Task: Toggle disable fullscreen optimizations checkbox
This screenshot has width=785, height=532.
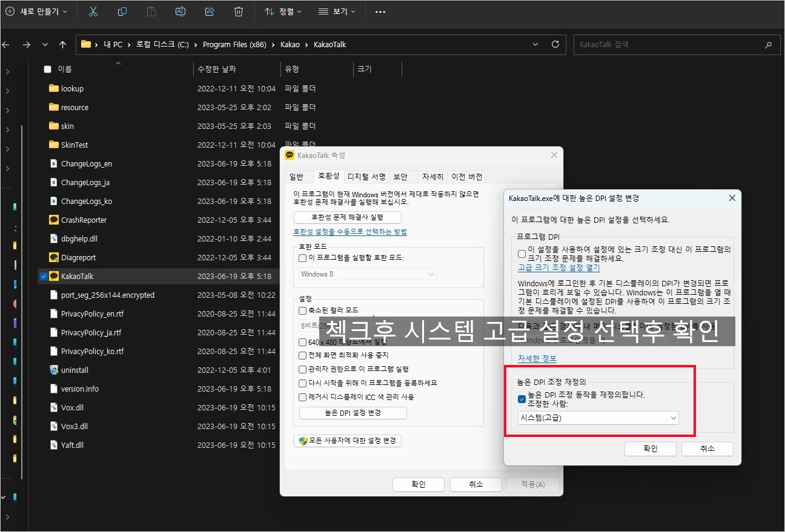Action: coord(303,355)
